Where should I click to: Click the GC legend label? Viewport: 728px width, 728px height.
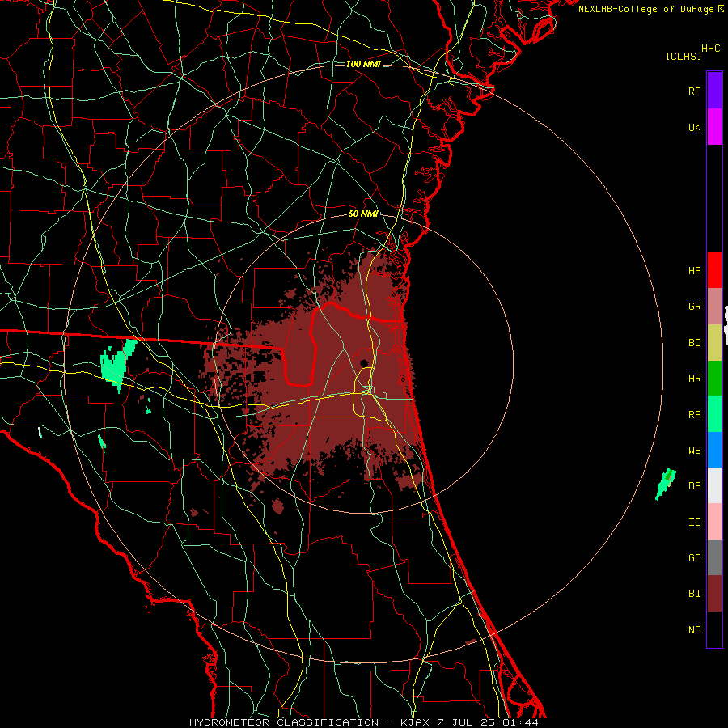tap(695, 558)
